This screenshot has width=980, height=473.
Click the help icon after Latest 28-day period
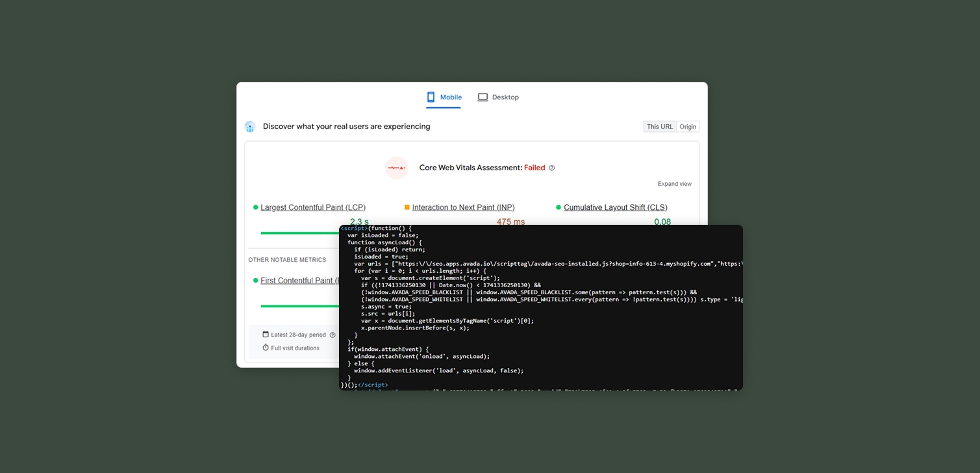(333, 335)
